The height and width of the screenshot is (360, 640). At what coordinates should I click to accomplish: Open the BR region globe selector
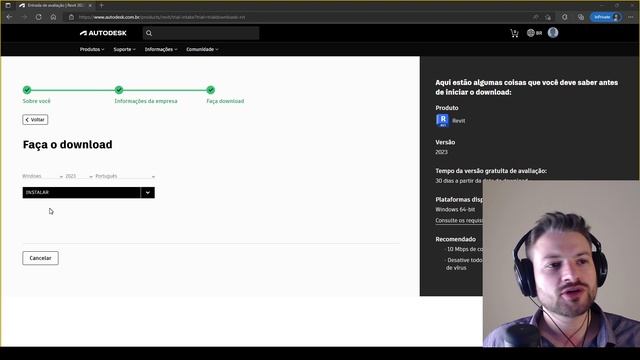click(x=534, y=33)
